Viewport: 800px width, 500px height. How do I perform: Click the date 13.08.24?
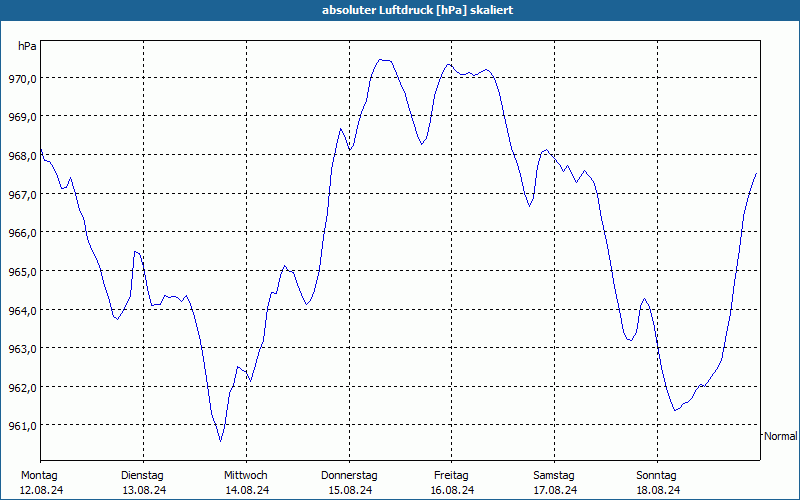(144, 490)
